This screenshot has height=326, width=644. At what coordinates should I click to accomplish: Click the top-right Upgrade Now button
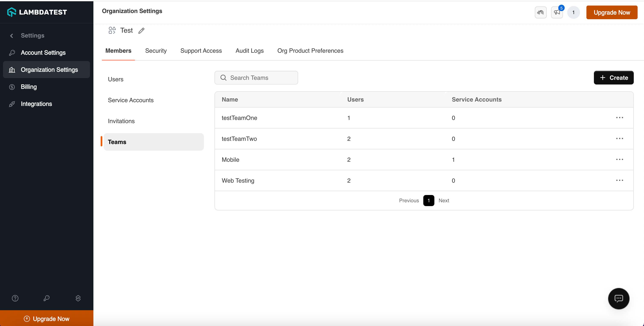pyautogui.click(x=612, y=12)
